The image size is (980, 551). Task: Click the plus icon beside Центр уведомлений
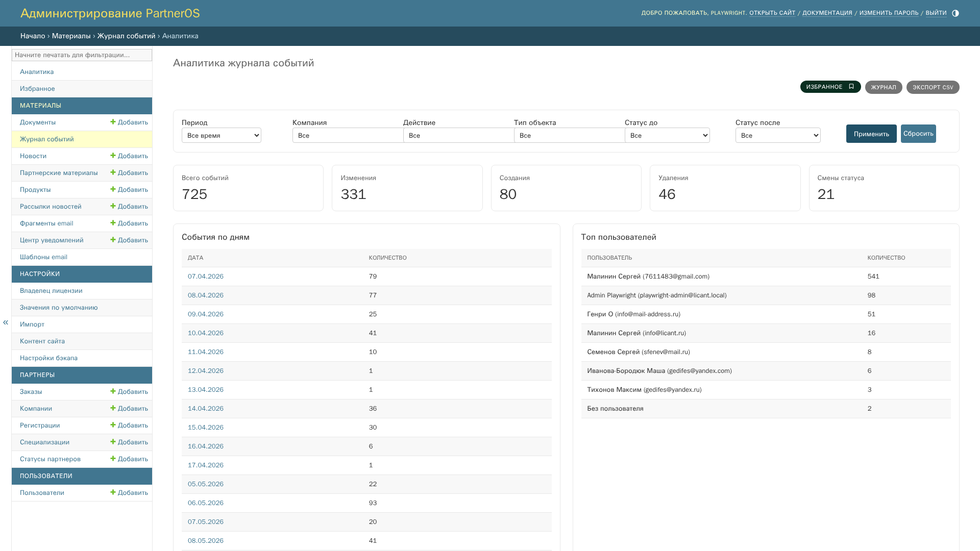point(113,240)
